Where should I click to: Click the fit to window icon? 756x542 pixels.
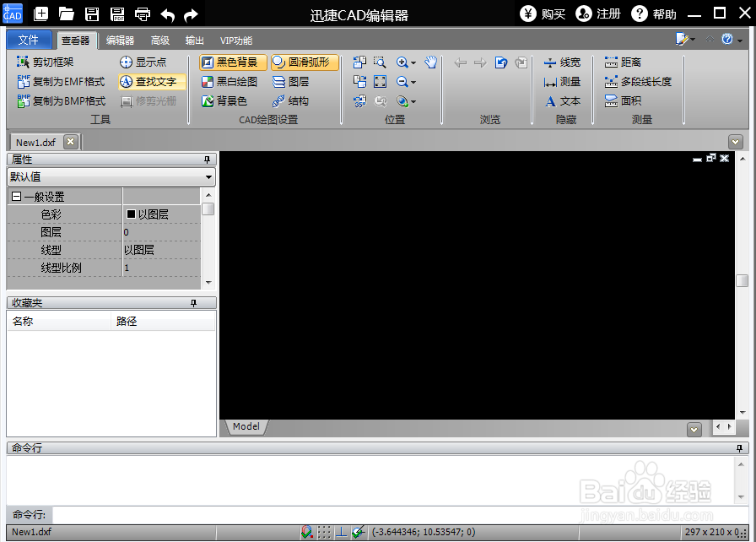(x=380, y=82)
